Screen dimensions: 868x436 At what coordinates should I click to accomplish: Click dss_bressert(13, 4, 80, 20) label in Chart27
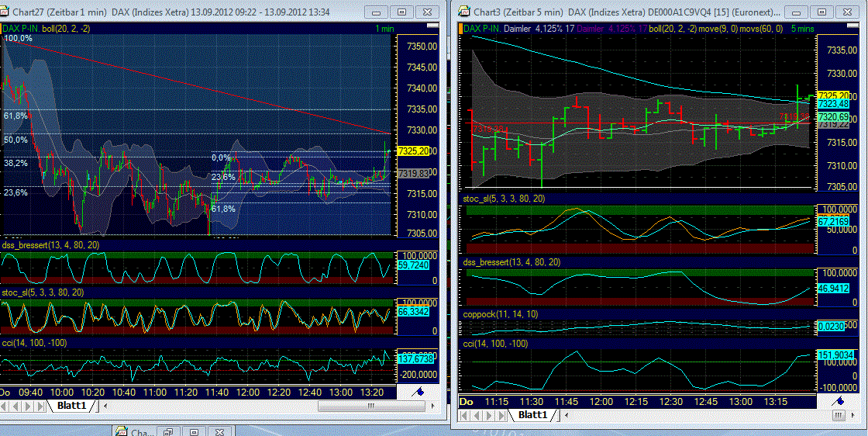click(x=50, y=245)
